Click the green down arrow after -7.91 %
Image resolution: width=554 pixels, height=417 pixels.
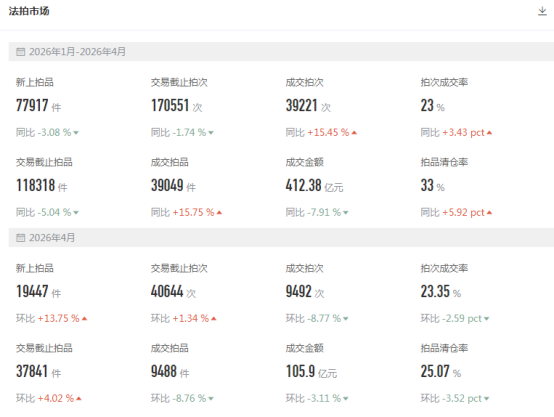point(346,213)
